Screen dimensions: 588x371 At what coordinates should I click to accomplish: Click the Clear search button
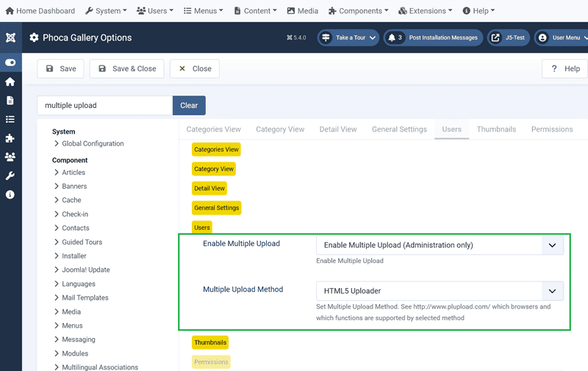pyautogui.click(x=189, y=105)
